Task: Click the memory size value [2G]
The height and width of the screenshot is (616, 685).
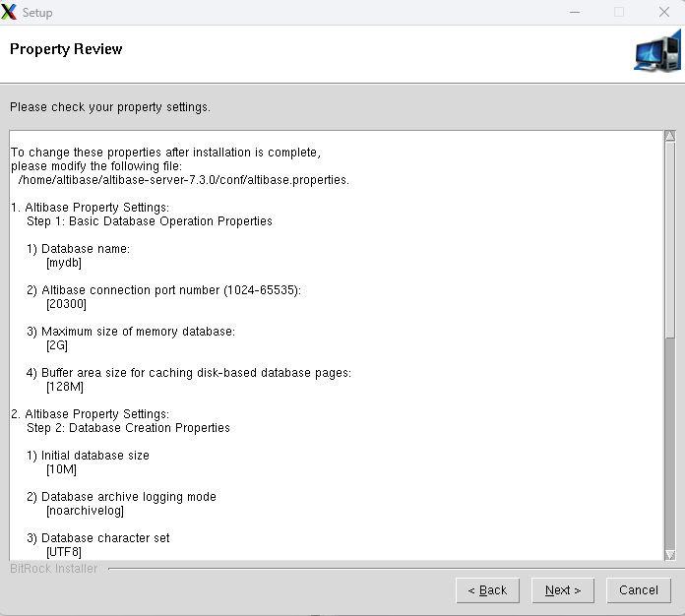Action: 57,345
